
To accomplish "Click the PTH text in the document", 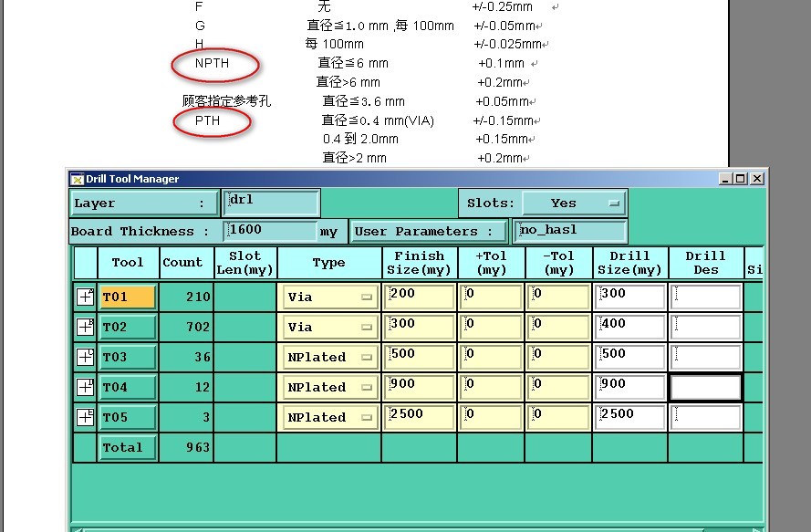I will [207, 120].
